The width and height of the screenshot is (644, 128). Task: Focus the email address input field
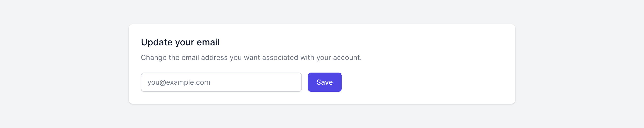(x=221, y=82)
